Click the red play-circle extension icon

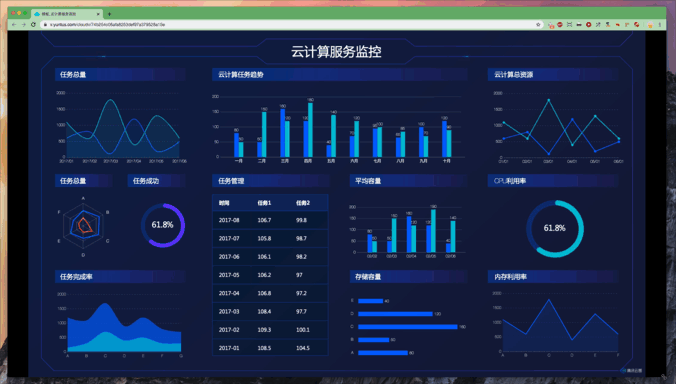(588, 25)
